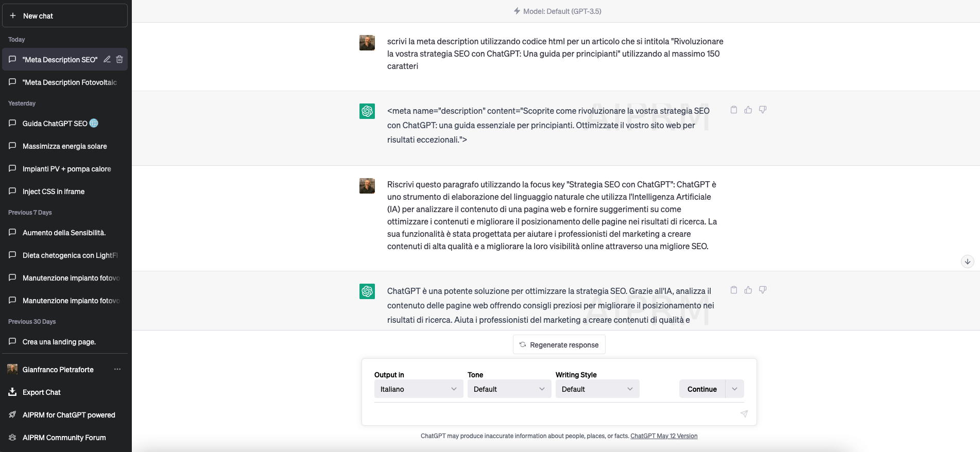Open the ChatGPT May 12 Version link

point(664,436)
